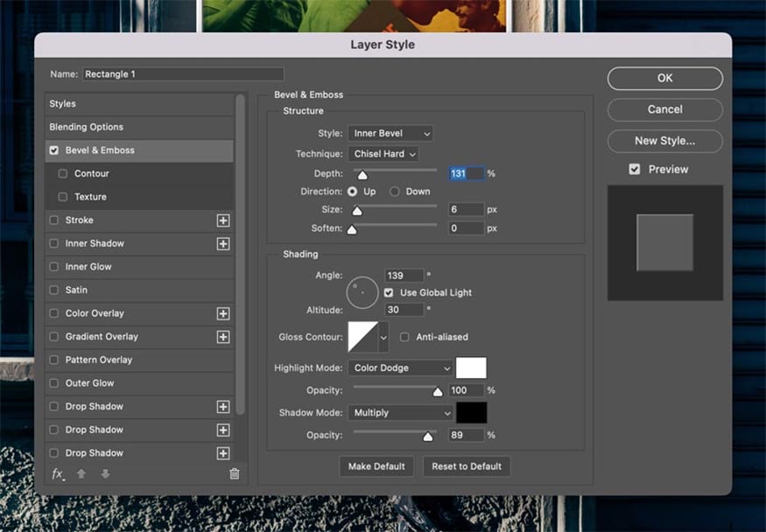The width and height of the screenshot is (766, 532).
Task: Add another Stroke effect with its plus icon
Action: click(223, 220)
